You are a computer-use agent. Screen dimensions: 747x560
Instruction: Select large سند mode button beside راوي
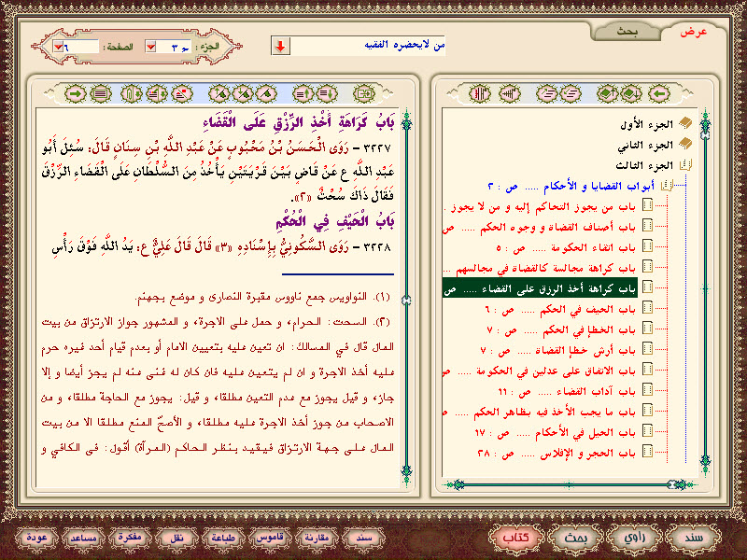pyautogui.click(x=693, y=539)
